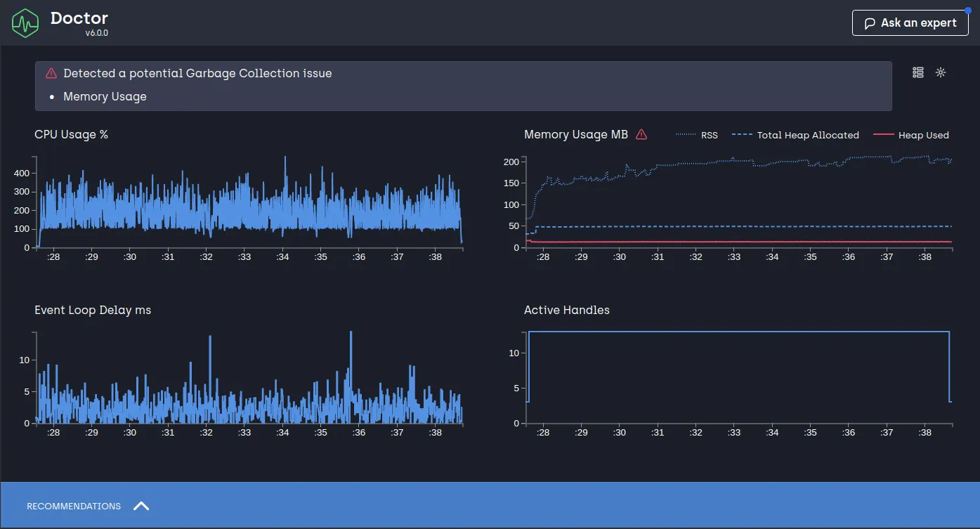Click the :33 tick on the CPU Usage axis
This screenshot has width=980, height=529.
(x=244, y=257)
